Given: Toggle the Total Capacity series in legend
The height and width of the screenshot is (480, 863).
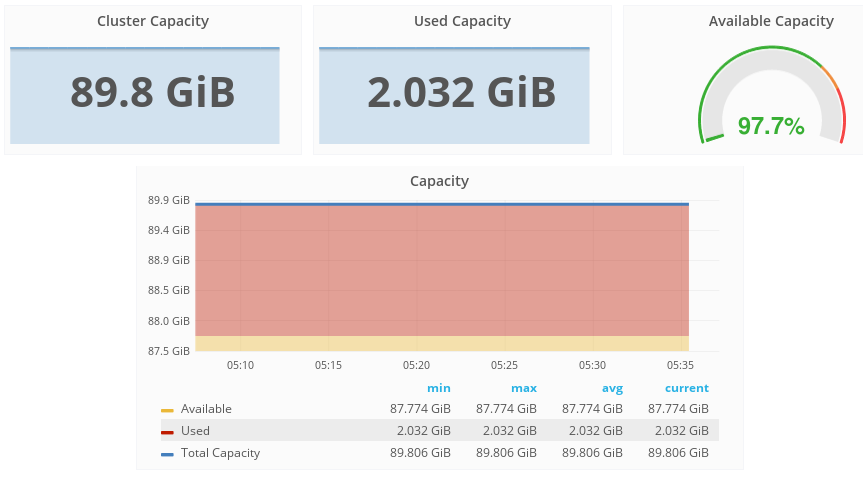Looking at the screenshot, I should [x=220, y=453].
